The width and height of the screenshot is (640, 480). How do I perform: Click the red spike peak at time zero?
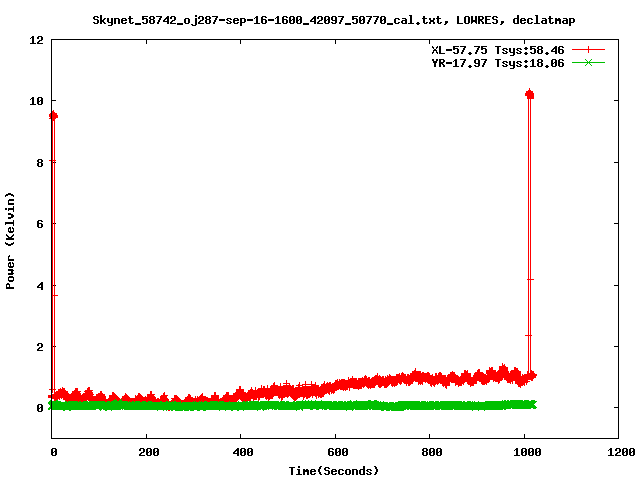[53, 116]
